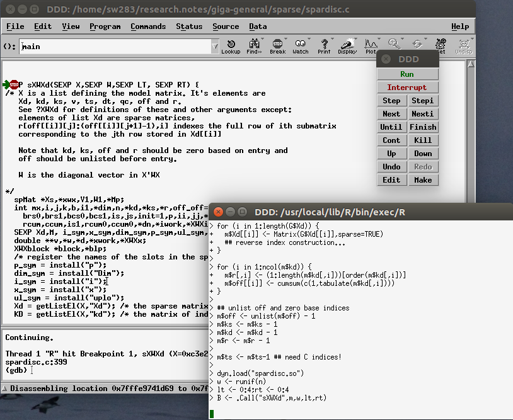Click the Print question-mark icon
The width and height of the screenshot is (513, 420).
324,47
